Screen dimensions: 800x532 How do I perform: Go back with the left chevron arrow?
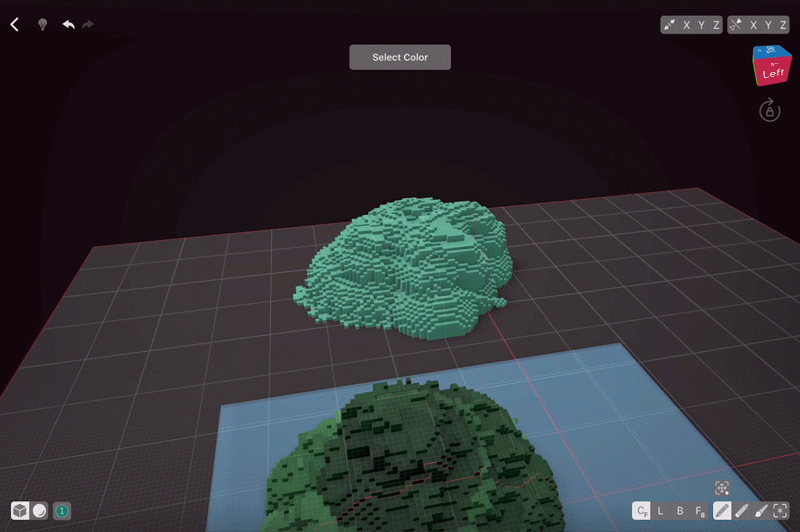click(x=14, y=24)
